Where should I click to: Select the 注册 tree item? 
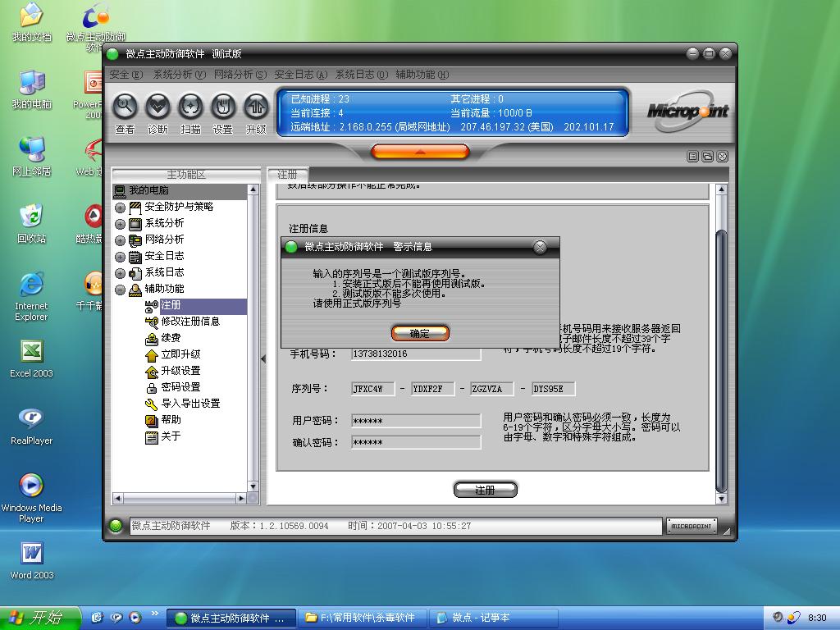(171, 305)
